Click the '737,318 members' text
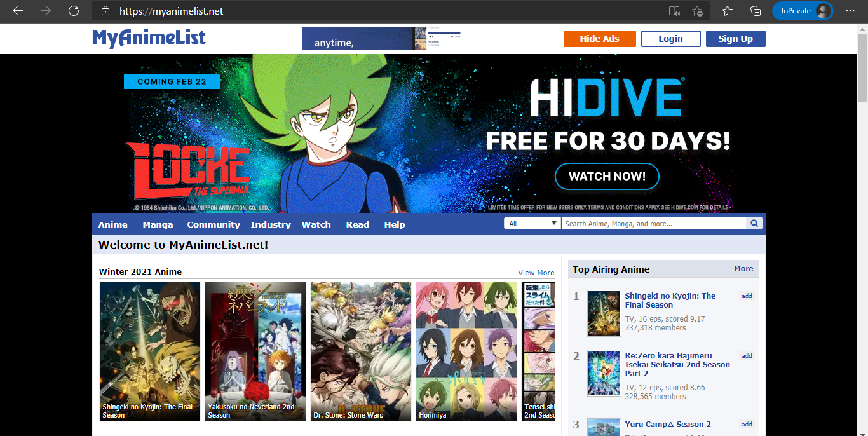This screenshot has width=868, height=436. (x=655, y=328)
